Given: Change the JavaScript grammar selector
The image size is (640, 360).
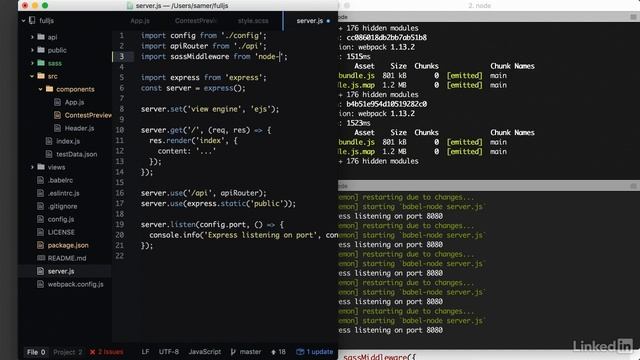Looking at the screenshot, I should tap(204, 352).
